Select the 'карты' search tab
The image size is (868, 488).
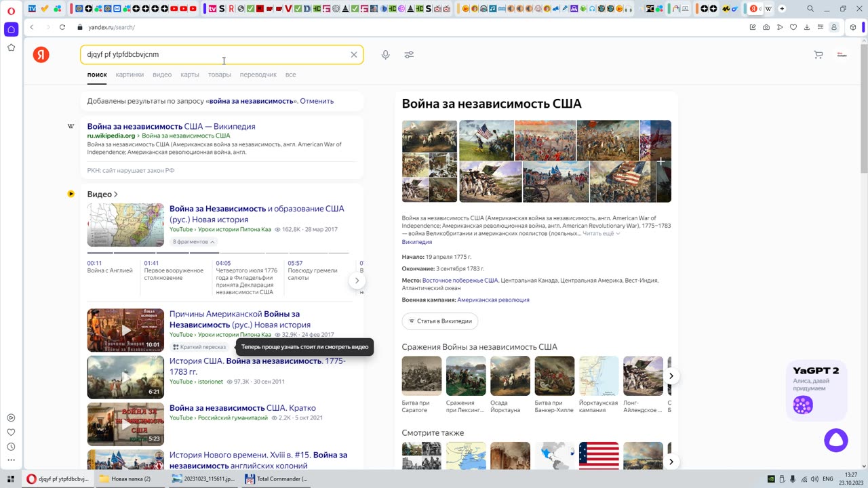pyautogui.click(x=190, y=75)
